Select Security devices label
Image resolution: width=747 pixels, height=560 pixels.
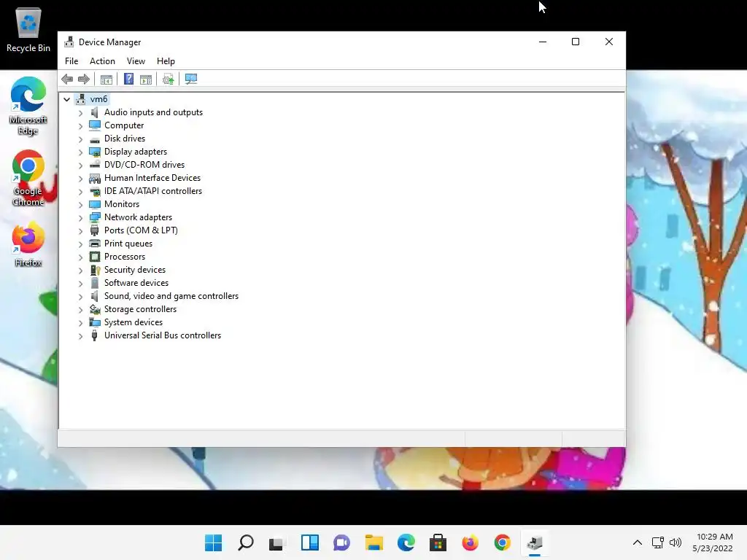[x=135, y=270]
